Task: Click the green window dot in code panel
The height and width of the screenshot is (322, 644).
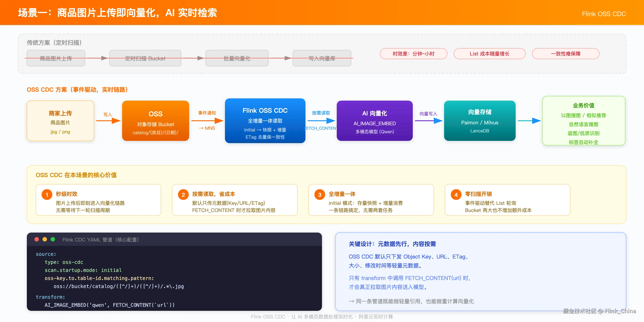Action: click(x=53, y=239)
